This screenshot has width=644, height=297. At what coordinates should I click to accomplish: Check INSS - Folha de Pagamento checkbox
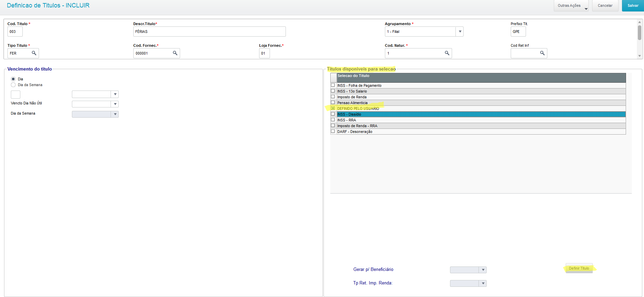click(333, 85)
